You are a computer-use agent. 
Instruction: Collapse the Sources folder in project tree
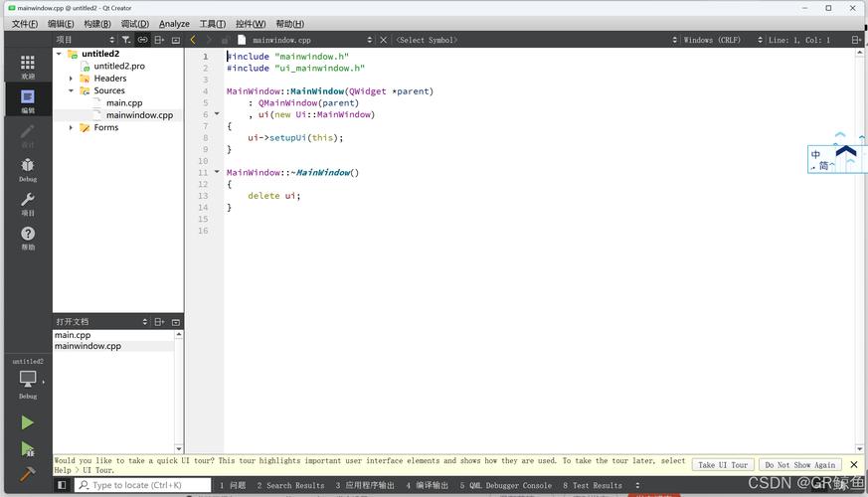71,90
